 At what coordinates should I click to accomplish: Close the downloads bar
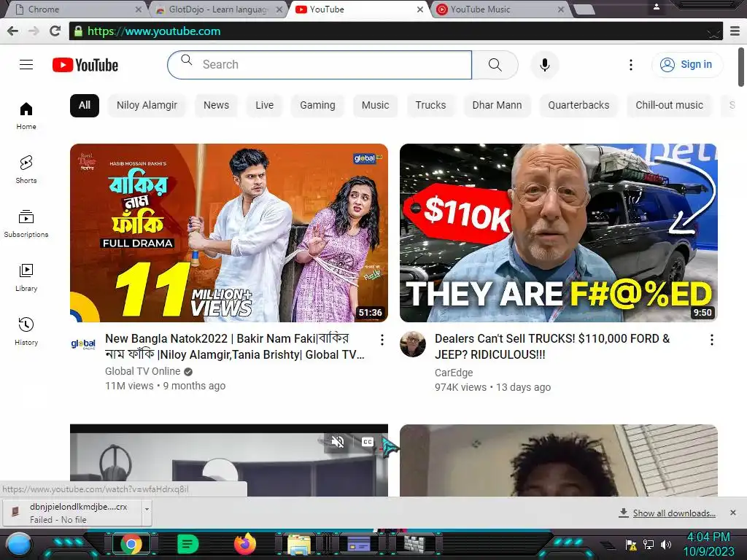pos(732,513)
